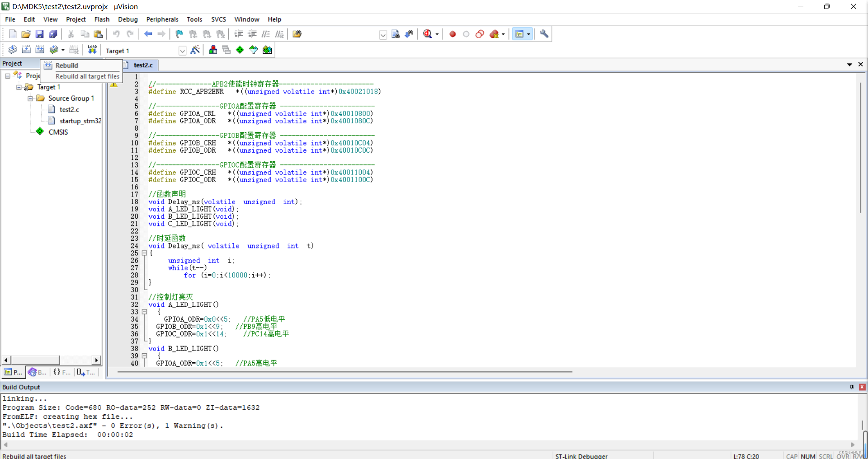Start debug session with magnifier d icon
This screenshot has height=459, width=868.
428,34
